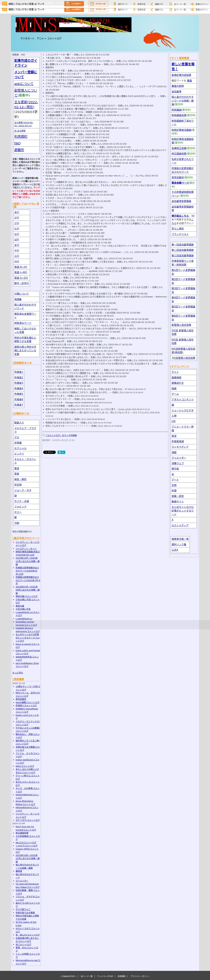Select 英語 A~I行 index entry
Screen dimensions: 210x980
pyautogui.click(x=21, y=267)
